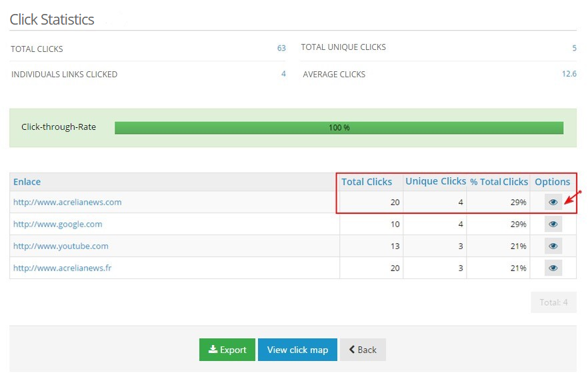The width and height of the screenshot is (588, 375).
Task: Sort table by Enlace column
Action: click(27, 182)
